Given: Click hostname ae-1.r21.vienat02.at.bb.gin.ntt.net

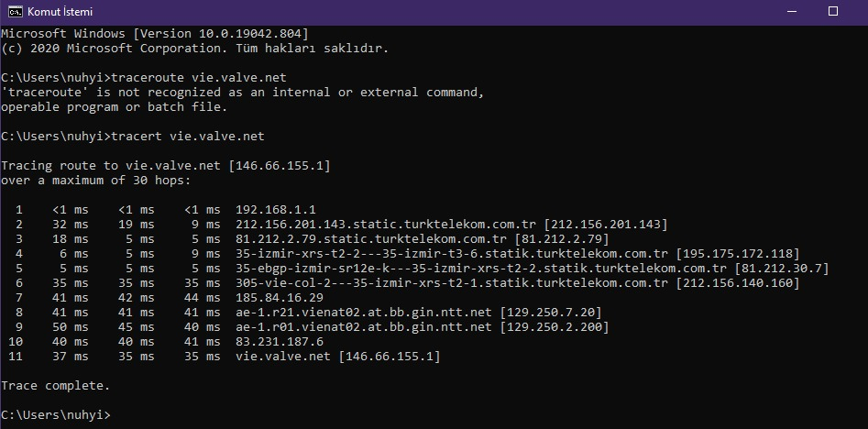Looking at the screenshot, I should click(x=364, y=313).
